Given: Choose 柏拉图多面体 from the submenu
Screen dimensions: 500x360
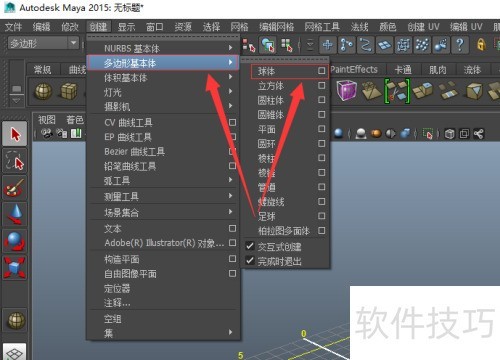Looking at the screenshot, I should click(x=284, y=231).
